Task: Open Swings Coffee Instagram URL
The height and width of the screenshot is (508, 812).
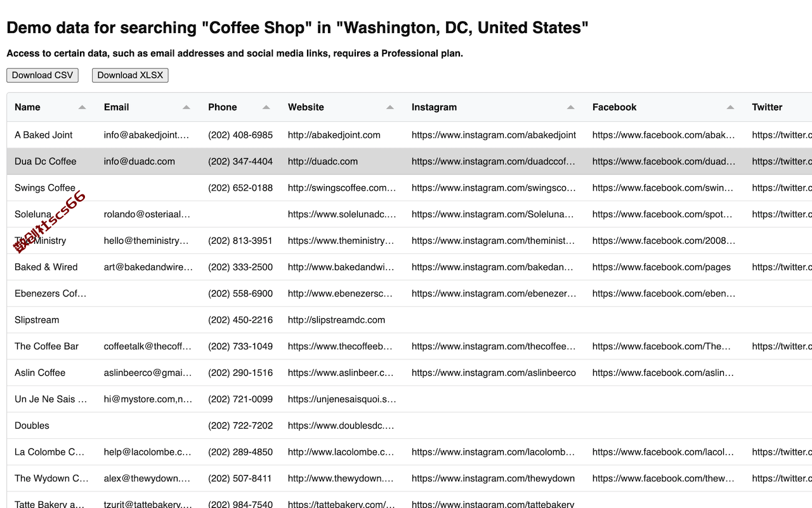Action: pyautogui.click(x=494, y=188)
